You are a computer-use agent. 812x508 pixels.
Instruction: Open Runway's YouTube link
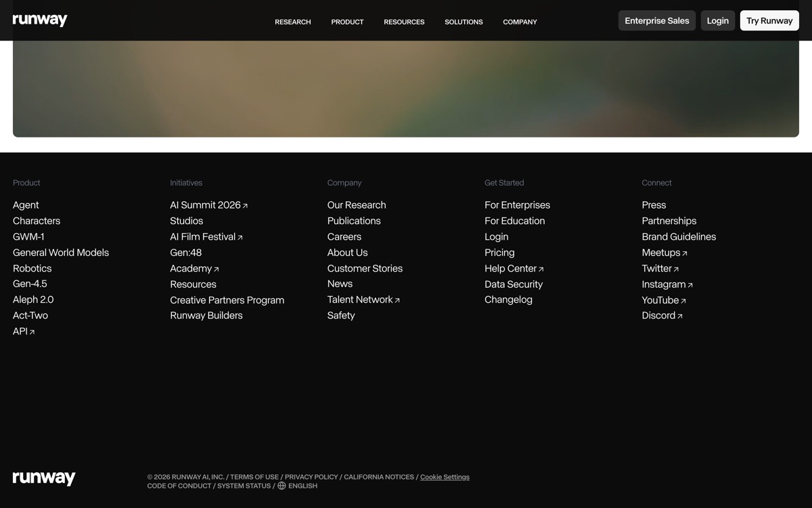pos(664,299)
